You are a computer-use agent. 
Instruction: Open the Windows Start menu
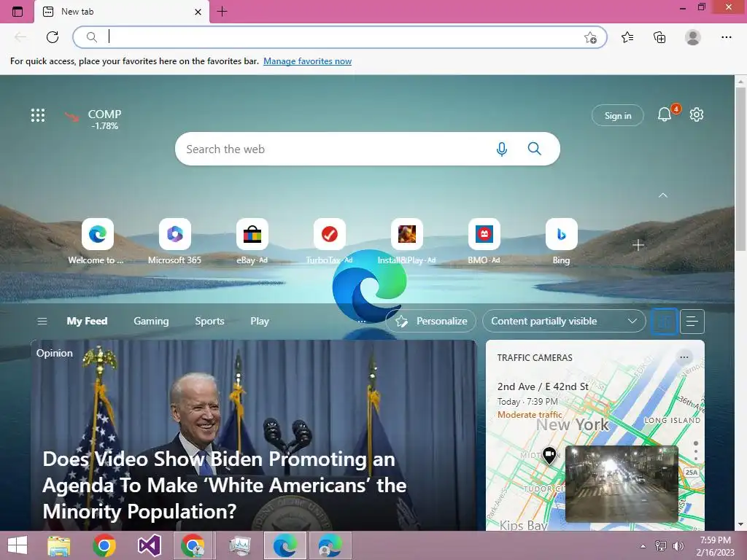point(18,545)
